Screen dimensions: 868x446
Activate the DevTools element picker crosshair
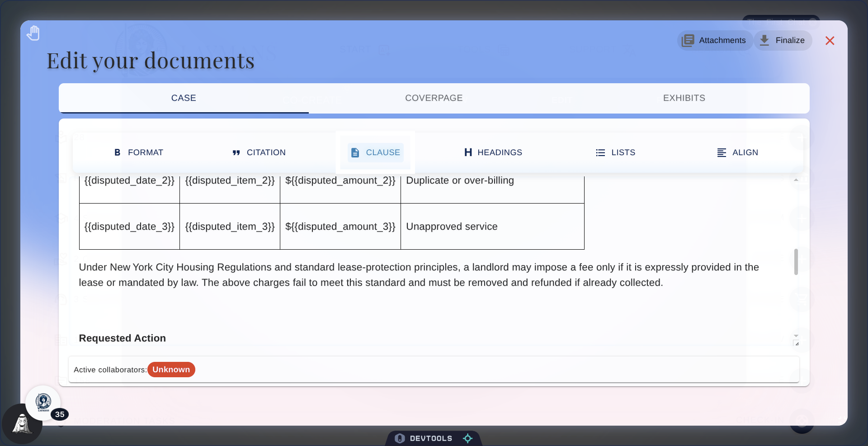tap(468, 438)
